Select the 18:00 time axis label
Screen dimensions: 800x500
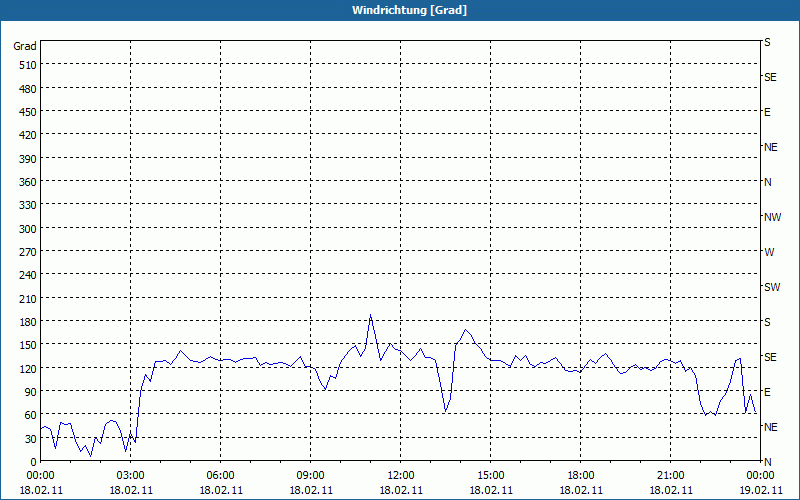[x=581, y=476]
